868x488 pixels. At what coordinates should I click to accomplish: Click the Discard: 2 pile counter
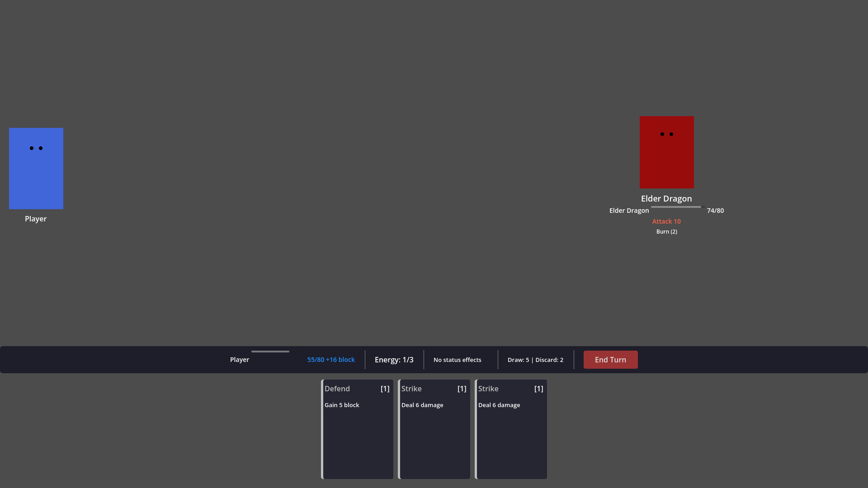click(549, 360)
